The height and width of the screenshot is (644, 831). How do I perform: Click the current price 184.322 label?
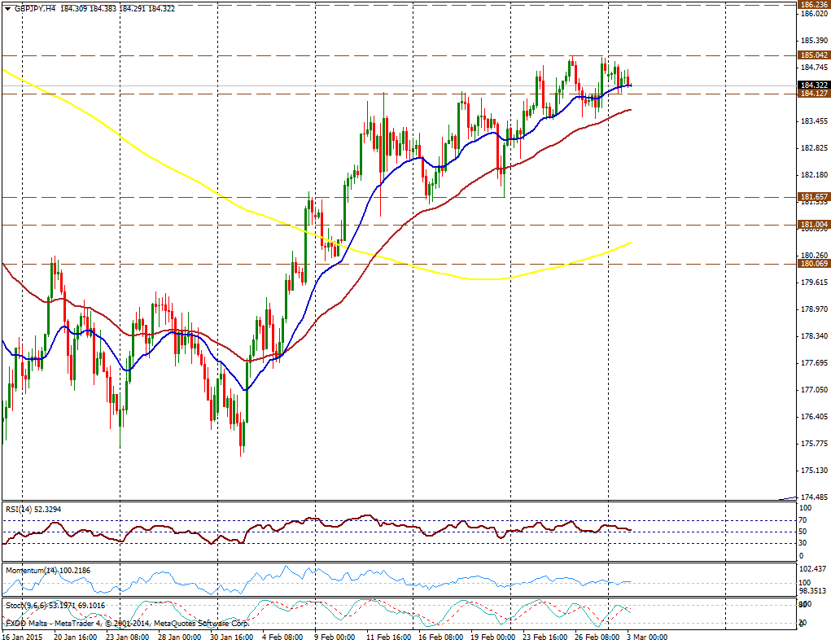814,85
